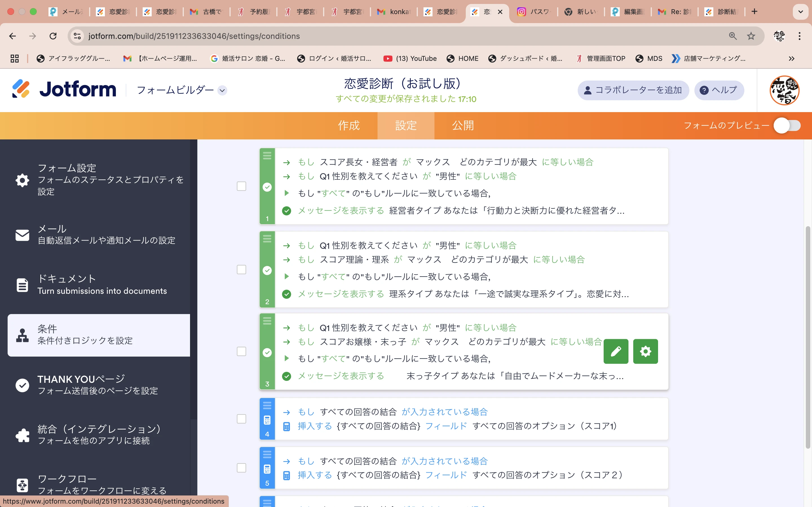Open フォーム設定 via the gear sidebar icon

(x=22, y=180)
